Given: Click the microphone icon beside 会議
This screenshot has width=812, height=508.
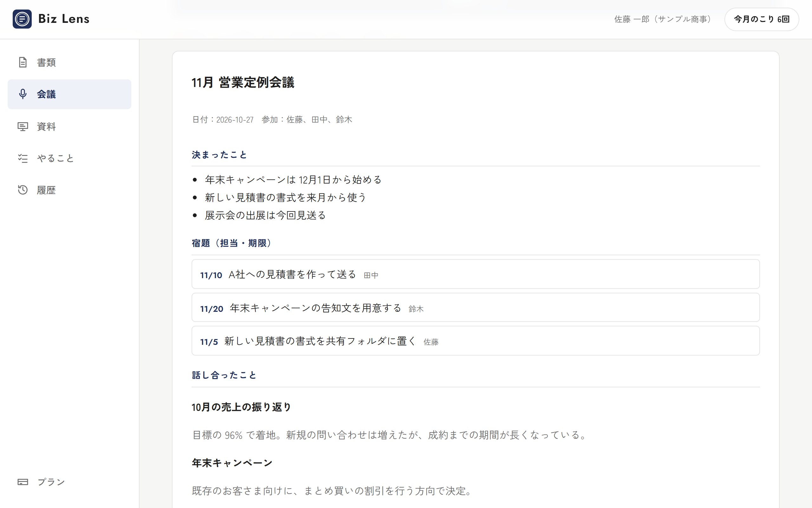Looking at the screenshot, I should (x=23, y=94).
